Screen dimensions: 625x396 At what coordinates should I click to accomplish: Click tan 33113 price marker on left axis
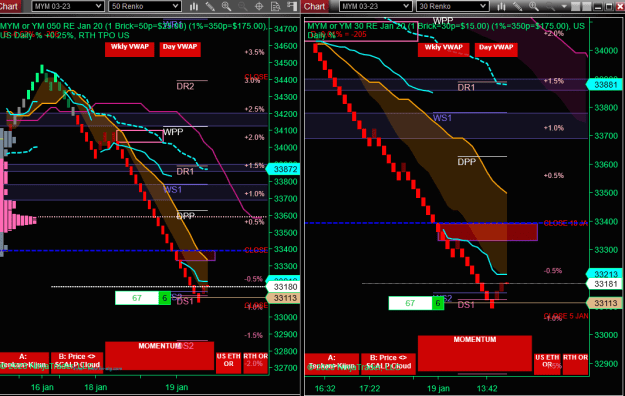click(x=283, y=298)
